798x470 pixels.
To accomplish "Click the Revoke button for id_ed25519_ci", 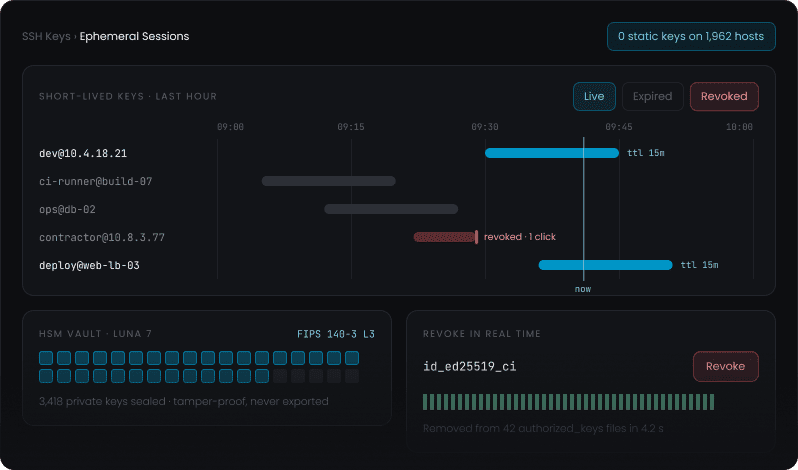I will tap(725, 366).
